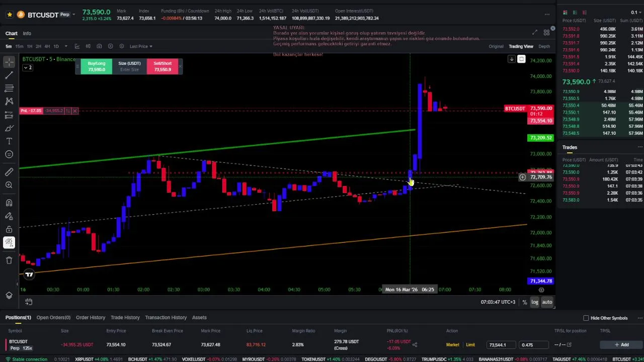
Task: Take a chart snapshot with camera icon
Action: click(x=99, y=46)
